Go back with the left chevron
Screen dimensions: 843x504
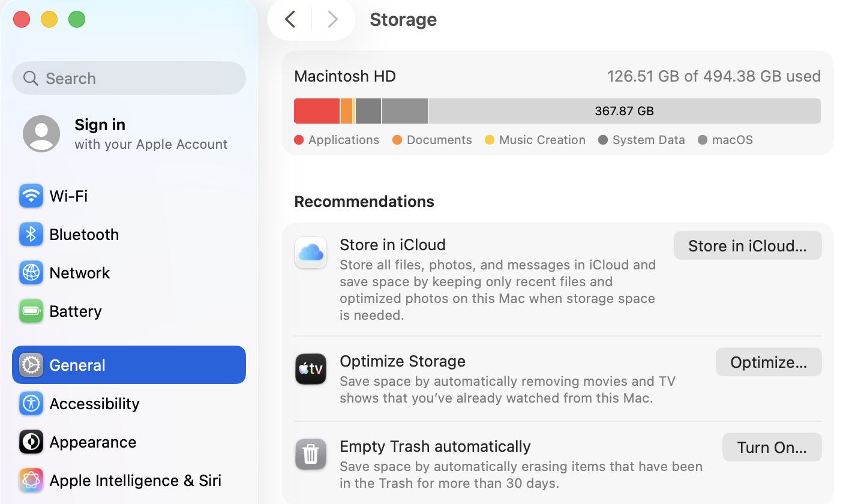pyautogui.click(x=290, y=19)
